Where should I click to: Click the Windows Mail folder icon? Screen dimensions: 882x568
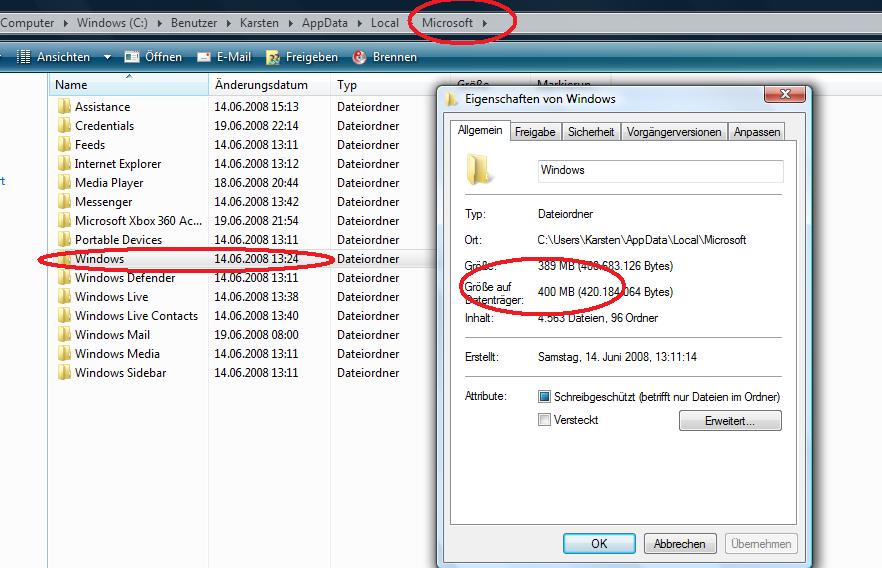(x=65, y=335)
